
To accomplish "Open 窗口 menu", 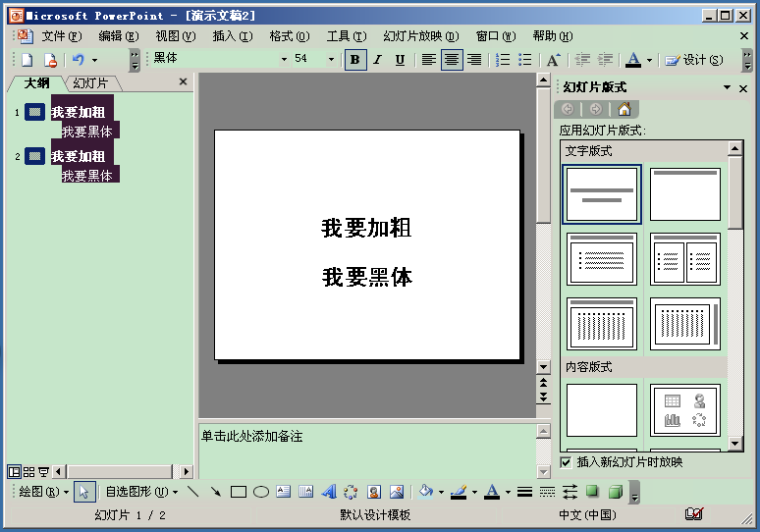I will click(495, 36).
